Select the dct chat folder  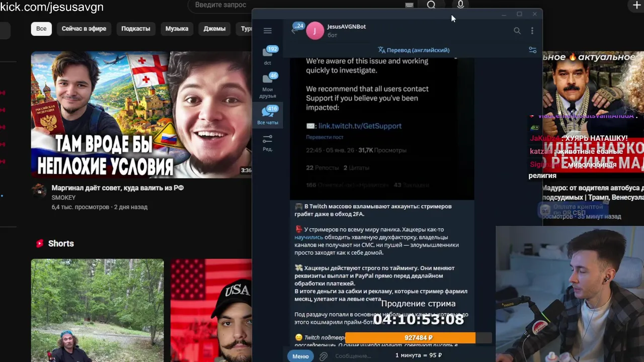[x=268, y=55]
